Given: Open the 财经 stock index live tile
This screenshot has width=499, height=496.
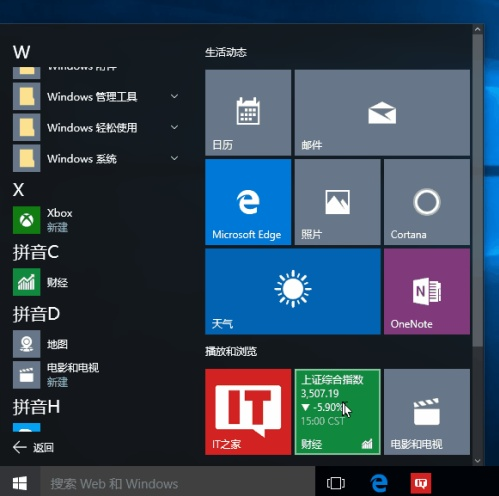Looking at the screenshot, I should click(x=337, y=412).
